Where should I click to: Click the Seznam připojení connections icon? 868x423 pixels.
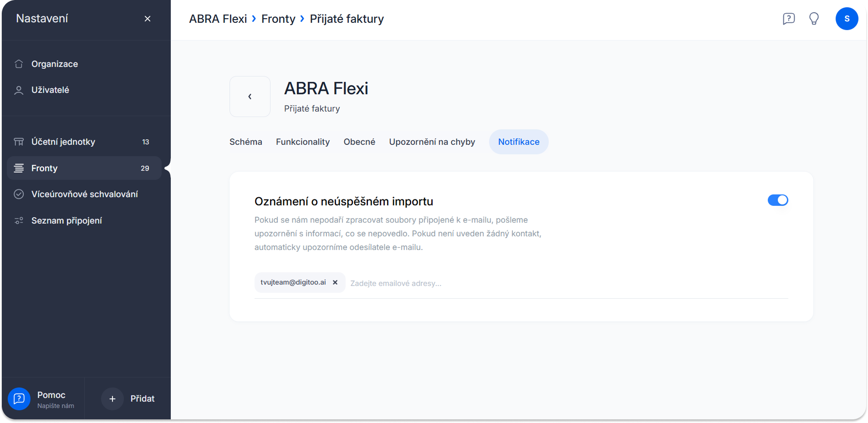pyautogui.click(x=19, y=220)
